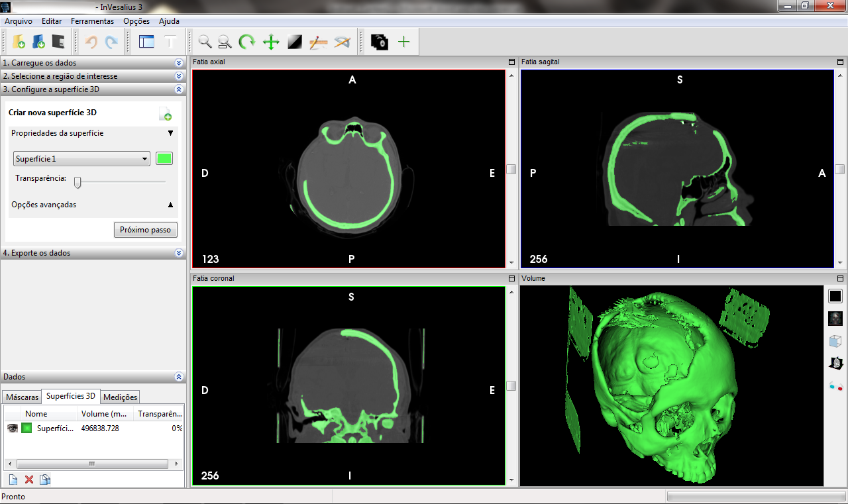848x504 pixels.
Task: Maximize the Volume view
Action: pos(840,278)
